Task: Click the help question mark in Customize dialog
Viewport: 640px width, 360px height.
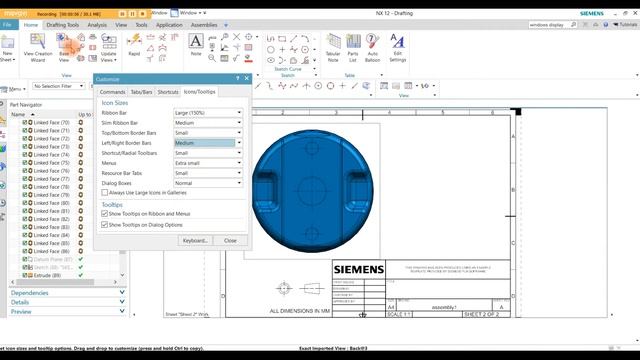Action: [238, 78]
